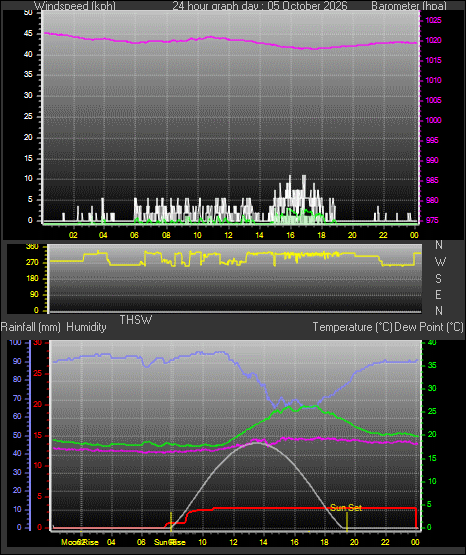Click the "Windspeed (kph)" graph title
Image resolution: width=466 pixels, height=555 pixels.
click(x=75, y=6)
